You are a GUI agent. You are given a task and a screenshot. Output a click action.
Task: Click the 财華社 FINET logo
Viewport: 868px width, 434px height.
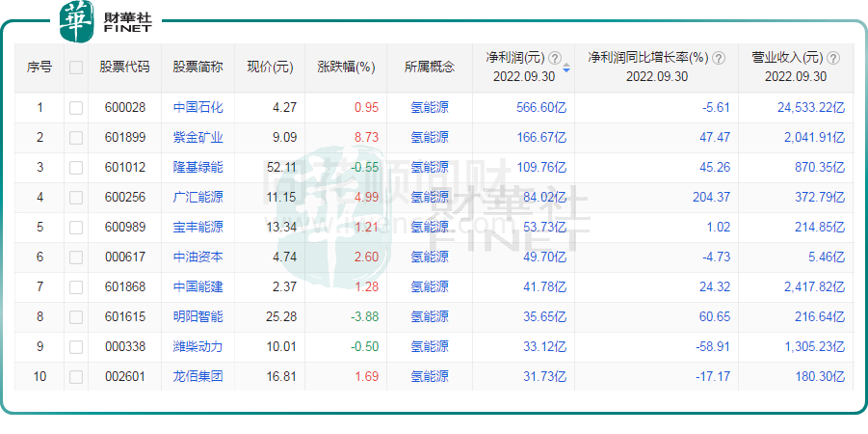106,21
